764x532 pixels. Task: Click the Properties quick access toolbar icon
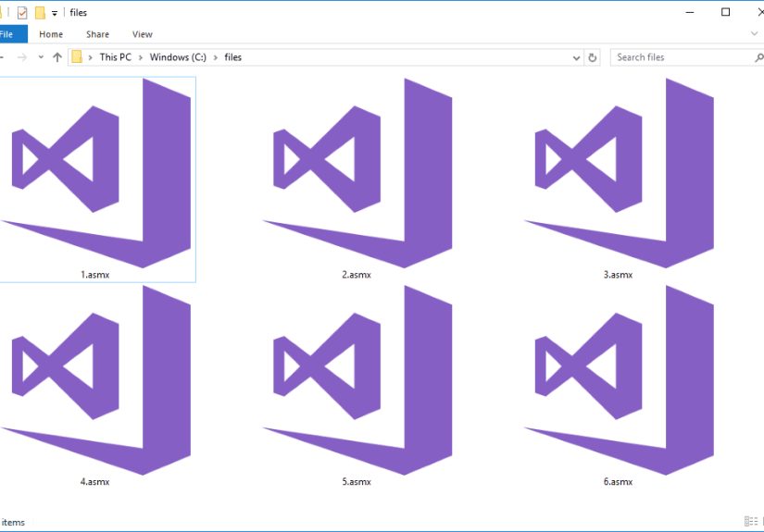22,13
